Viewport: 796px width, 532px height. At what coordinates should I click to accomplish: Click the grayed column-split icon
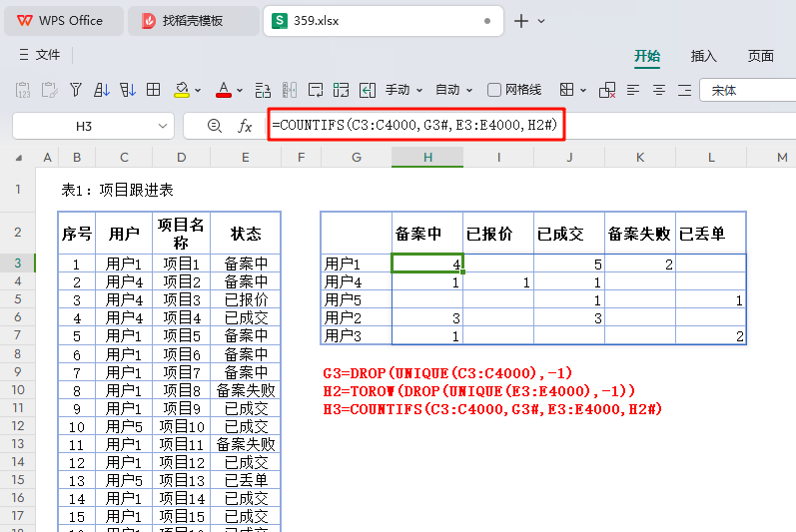coord(290,90)
